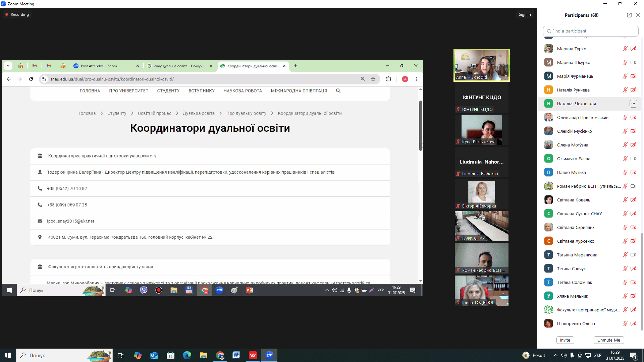Open the browser Extensions puzzle icon
The width and height of the screenshot is (644, 362).
click(x=389, y=79)
